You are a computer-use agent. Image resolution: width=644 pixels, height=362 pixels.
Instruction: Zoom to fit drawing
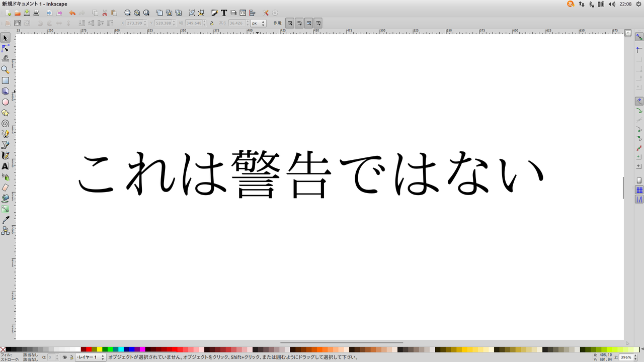point(137,13)
